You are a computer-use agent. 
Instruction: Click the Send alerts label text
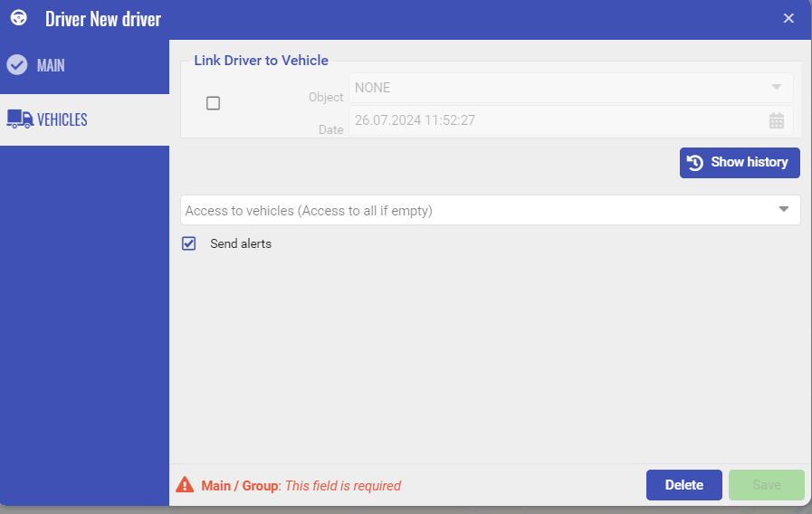(241, 243)
